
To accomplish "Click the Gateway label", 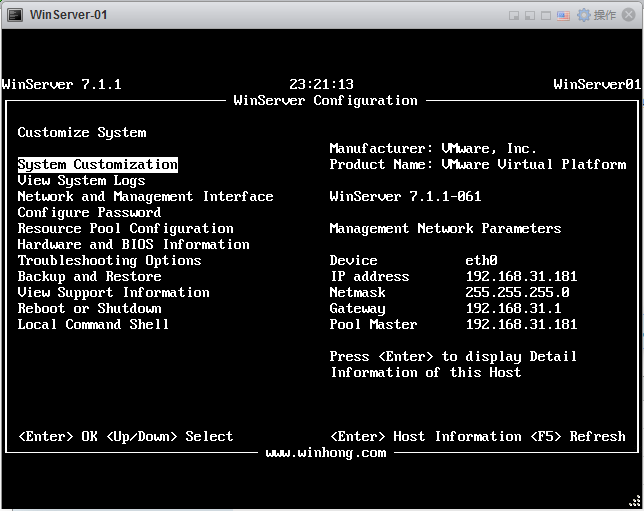I will click(x=357, y=308).
